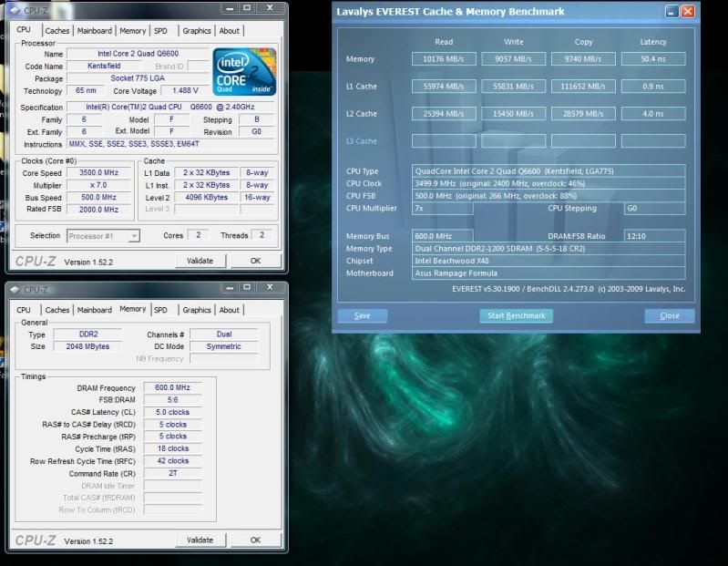Expand the Processor #1 selection dropdown
728x566 pixels.
[x=134, y=236]
